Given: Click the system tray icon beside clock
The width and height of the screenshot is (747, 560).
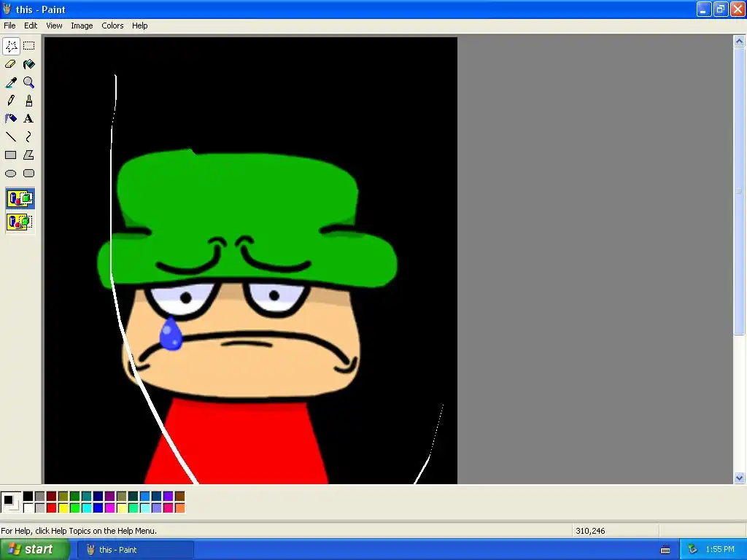Looking at the screenshot, I should tap(693, 550).
